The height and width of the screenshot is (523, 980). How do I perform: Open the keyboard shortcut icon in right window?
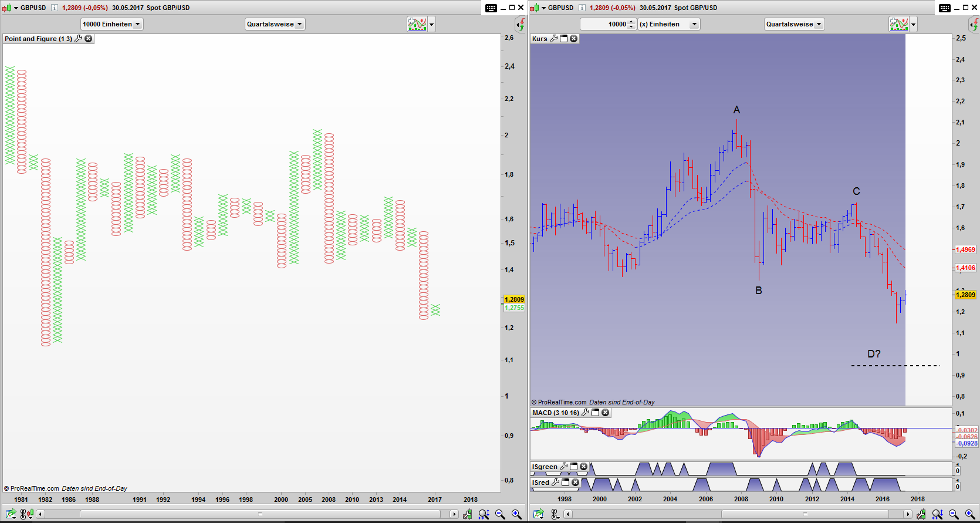click(944, 8)
